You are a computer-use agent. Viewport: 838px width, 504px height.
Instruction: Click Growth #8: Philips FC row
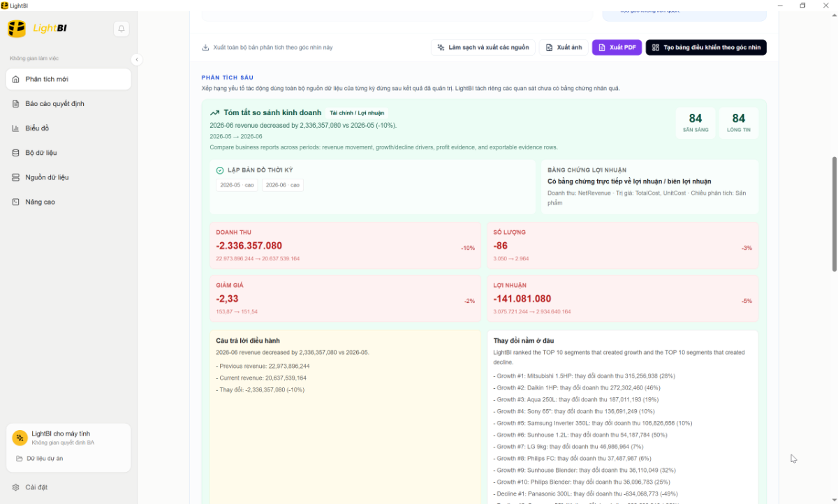pos(572,459)
